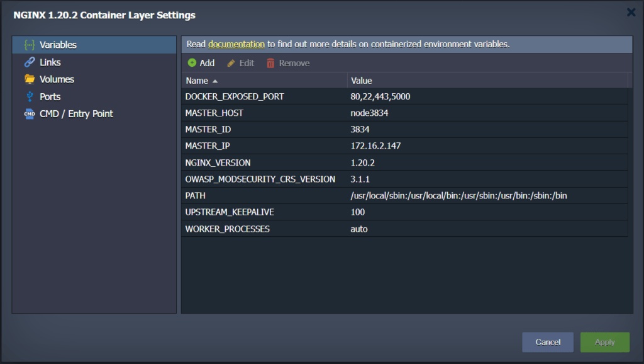The width and height of the screenshot is (644, 364).
Task: Select the UPSTREAM_KEEPALIVE variable name
Action: pyautogui.click(x=230, y=212)
